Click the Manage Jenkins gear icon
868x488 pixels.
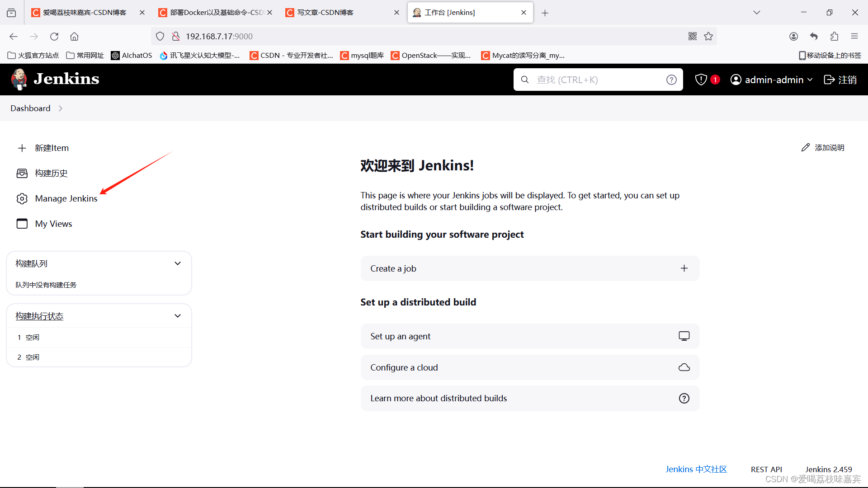tap(22, 198)
